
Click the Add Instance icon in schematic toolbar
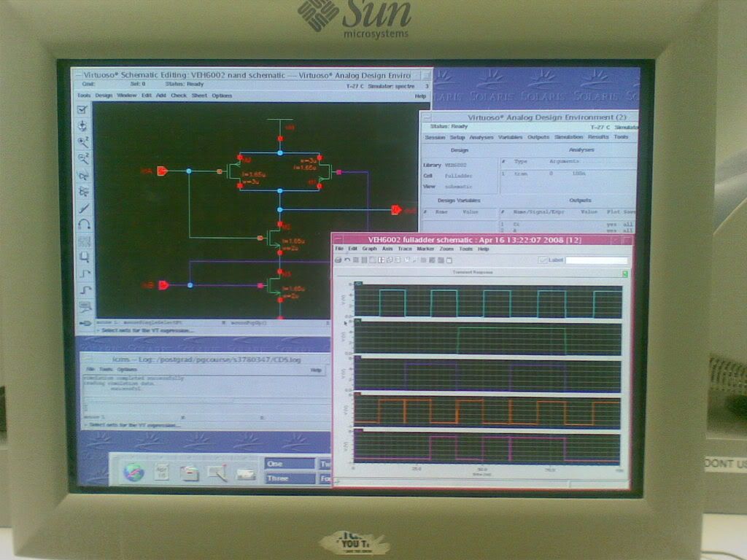tap(85, 257)
